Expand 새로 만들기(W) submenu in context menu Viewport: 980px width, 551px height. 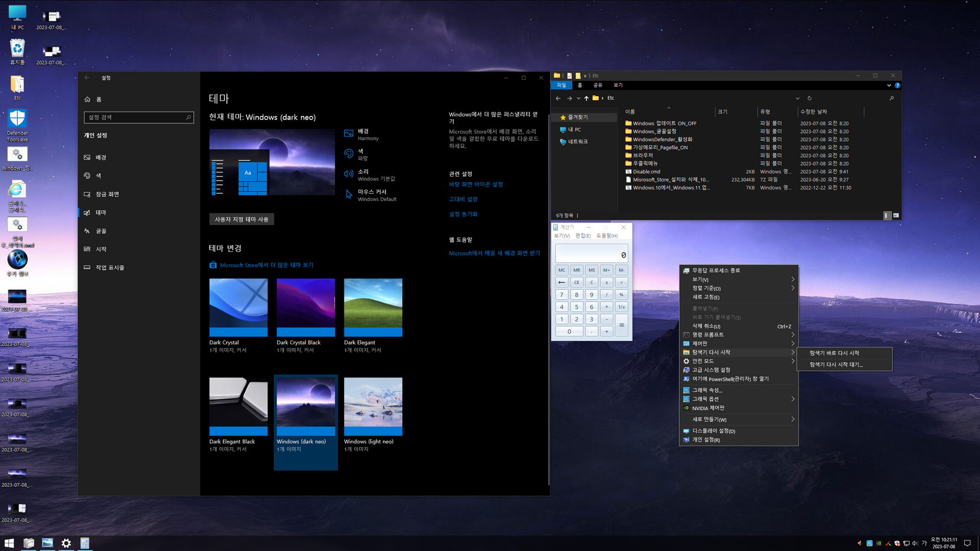pos(739,419)
